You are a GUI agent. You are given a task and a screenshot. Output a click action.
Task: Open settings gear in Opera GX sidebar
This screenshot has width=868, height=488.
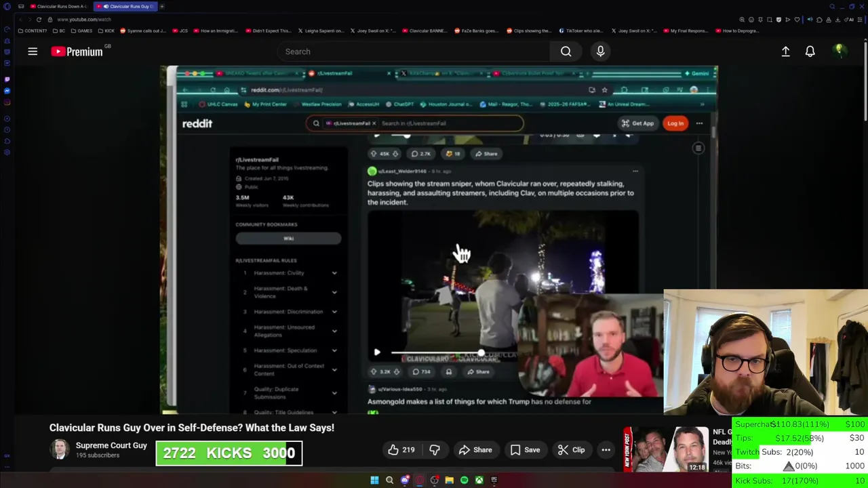pyautogui.click(x=7, y=152)
